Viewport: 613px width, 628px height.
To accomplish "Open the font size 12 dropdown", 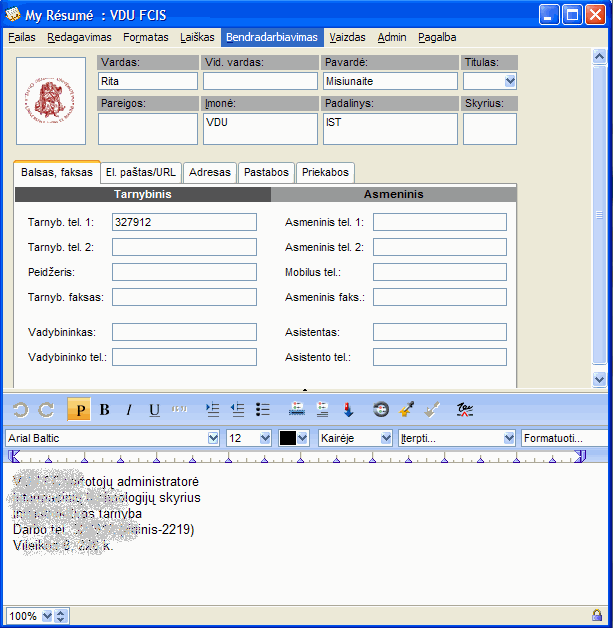I will (x=265, y=438).
